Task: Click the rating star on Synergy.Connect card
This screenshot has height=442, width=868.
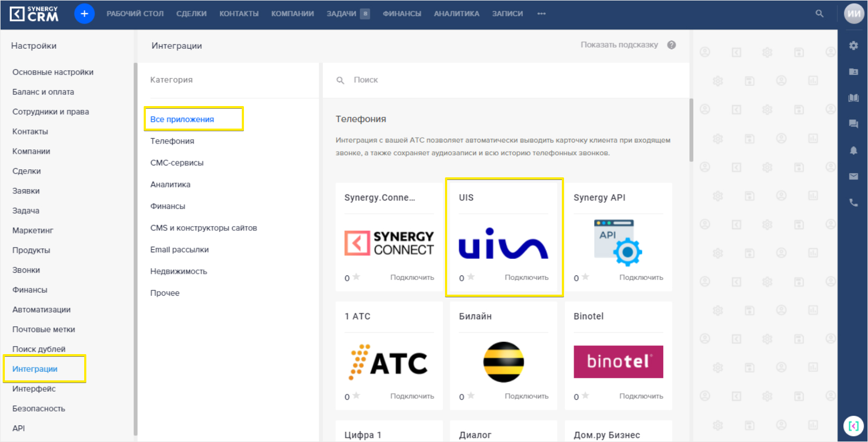Action: coord(356,277)
